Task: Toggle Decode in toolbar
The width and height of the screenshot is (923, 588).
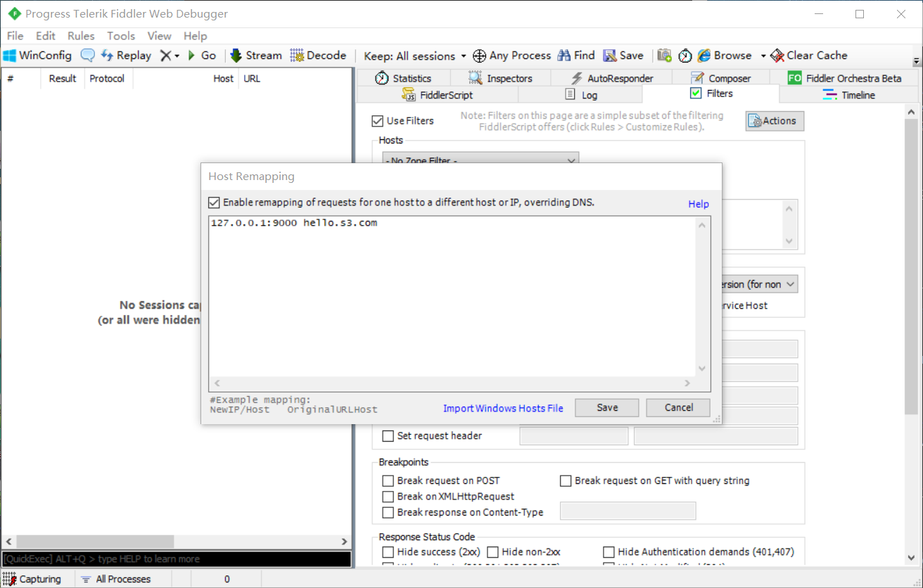Action: click(318, 56)
